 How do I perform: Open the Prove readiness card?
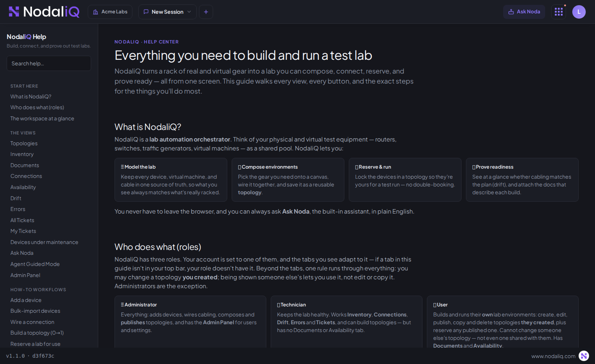522,180
